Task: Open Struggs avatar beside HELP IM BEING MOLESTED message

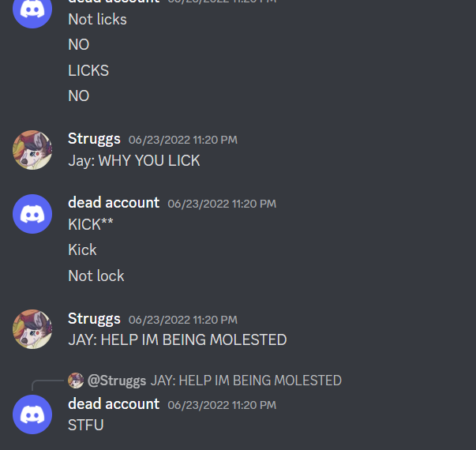Action: tap(32, 329)
